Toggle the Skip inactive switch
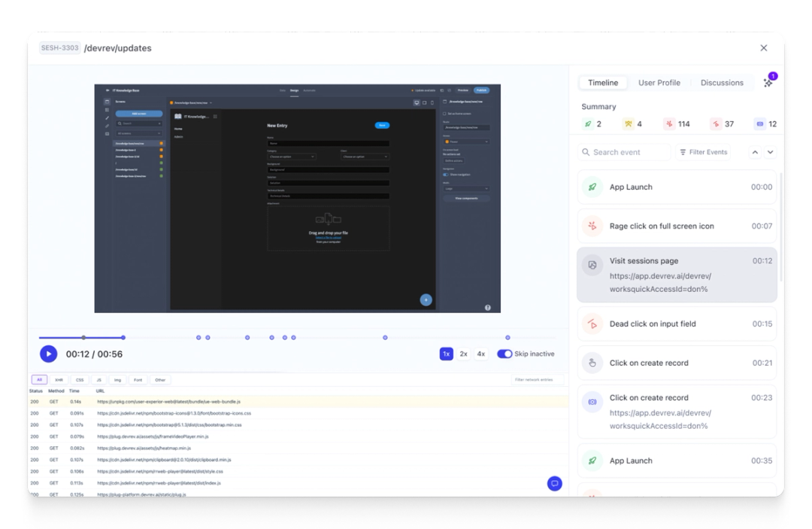Screen dimensions: 812x529 (504, 354)
